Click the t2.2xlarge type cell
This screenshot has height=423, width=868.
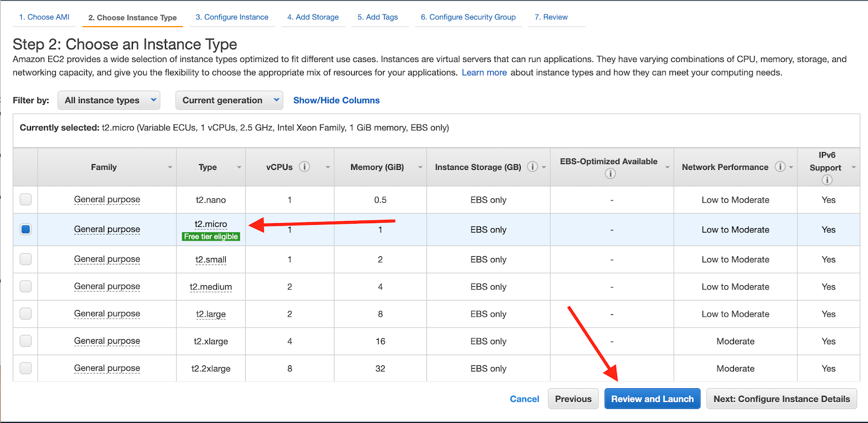click(211, 368)
